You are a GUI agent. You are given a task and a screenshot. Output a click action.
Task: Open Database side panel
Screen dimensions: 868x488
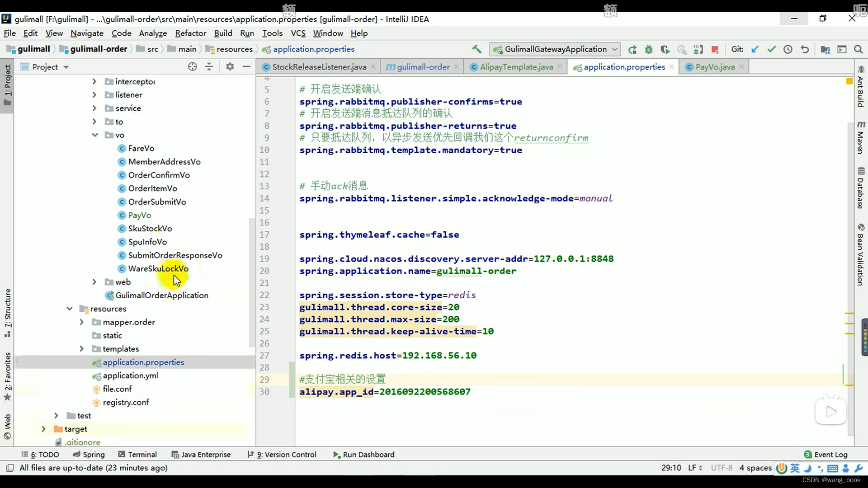tap(860, 188)
